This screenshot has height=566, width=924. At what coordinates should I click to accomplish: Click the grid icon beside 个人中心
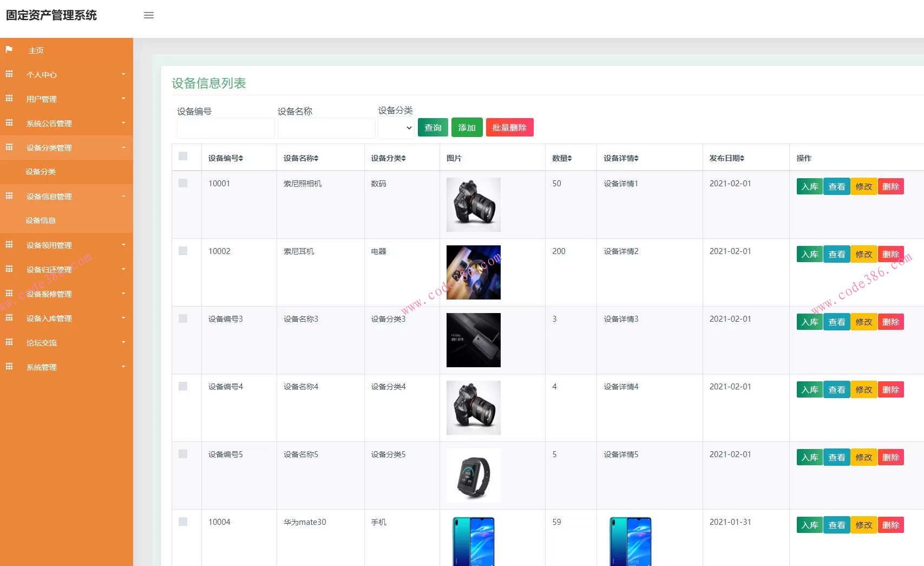[9, 74]
